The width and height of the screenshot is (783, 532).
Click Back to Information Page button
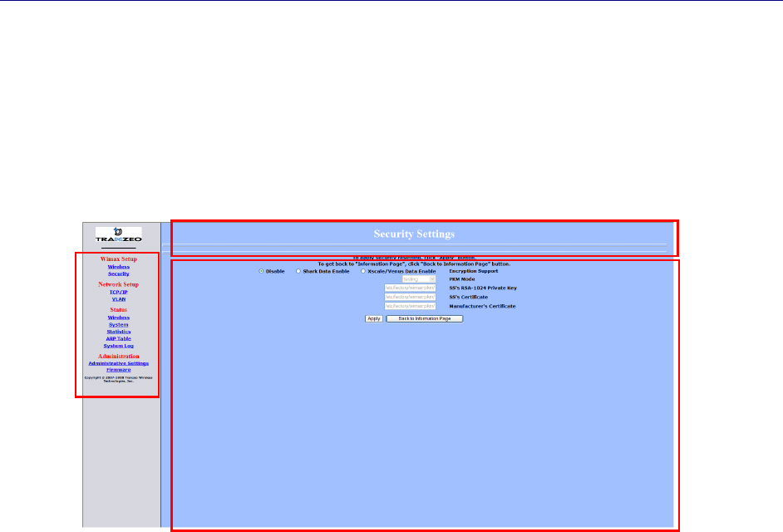coord(425,318)
